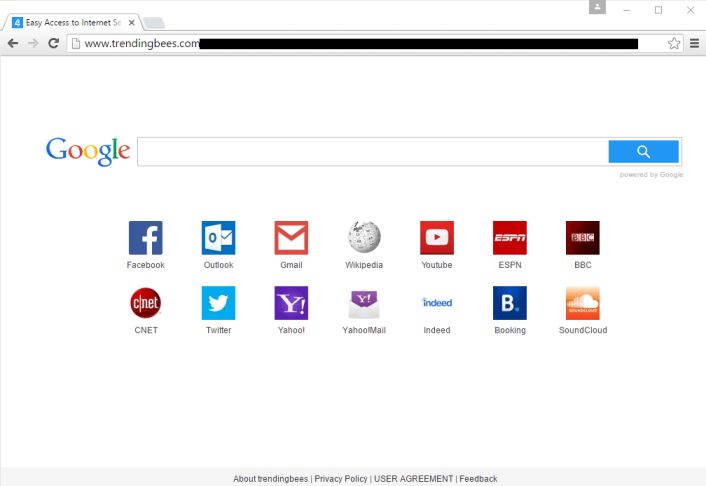Open the Booking shortcut icon

(510, 303)
